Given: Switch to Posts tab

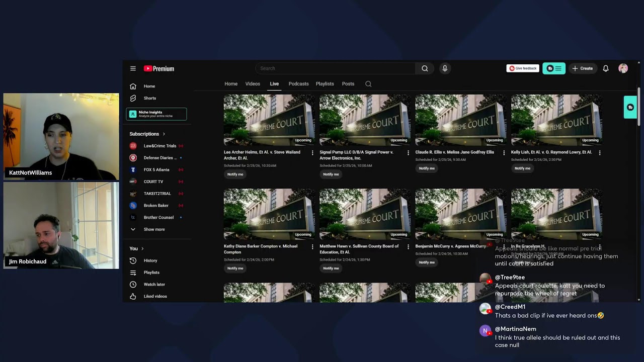Looking at the screenshot, I should 348,84.
